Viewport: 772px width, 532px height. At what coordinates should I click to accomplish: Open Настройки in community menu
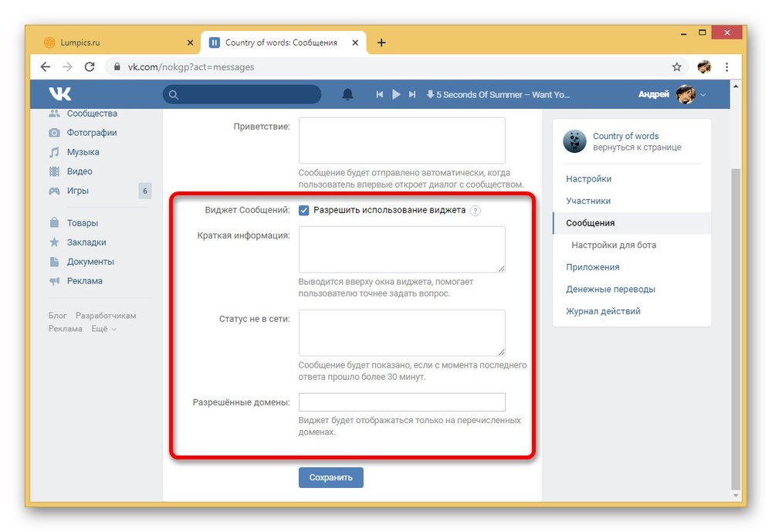(588, 179)
